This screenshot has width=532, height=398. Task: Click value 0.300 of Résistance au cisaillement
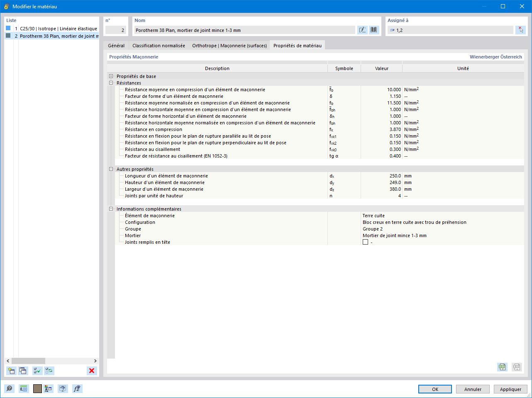[395, 149]
